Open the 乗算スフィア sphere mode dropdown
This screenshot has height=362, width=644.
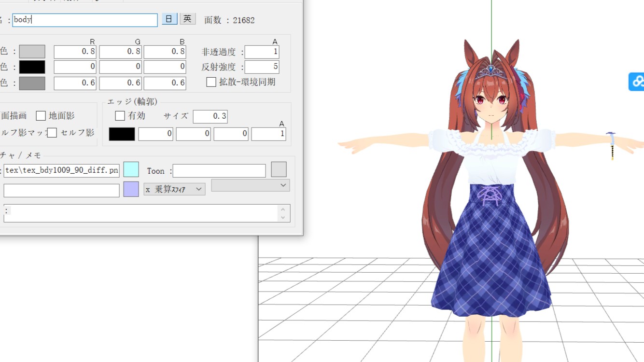coord(174,189)
